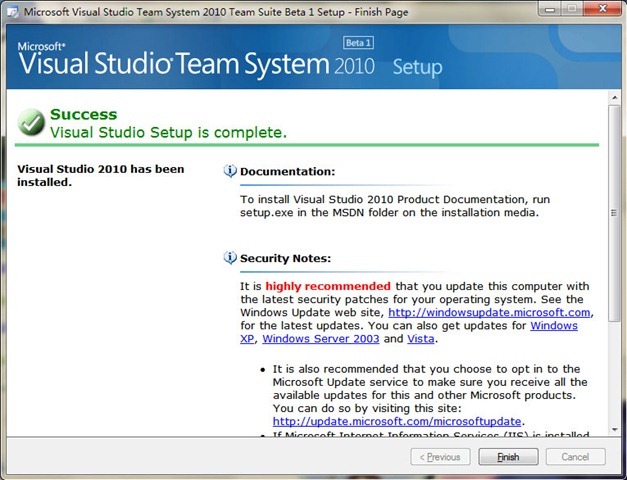Click the Security Notes info icon
627x480 pixels.
point(230,258)
